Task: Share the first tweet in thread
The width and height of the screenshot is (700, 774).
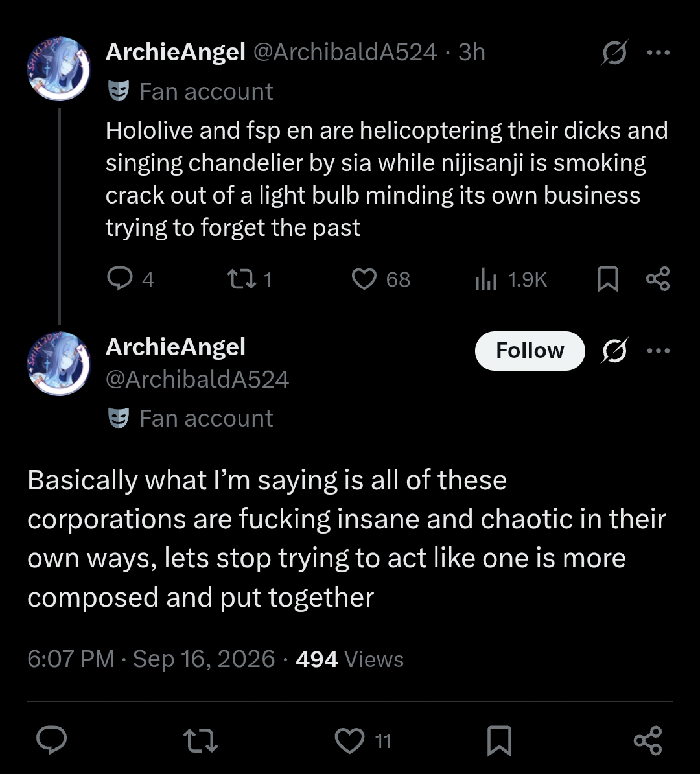Action: (658, 279)
